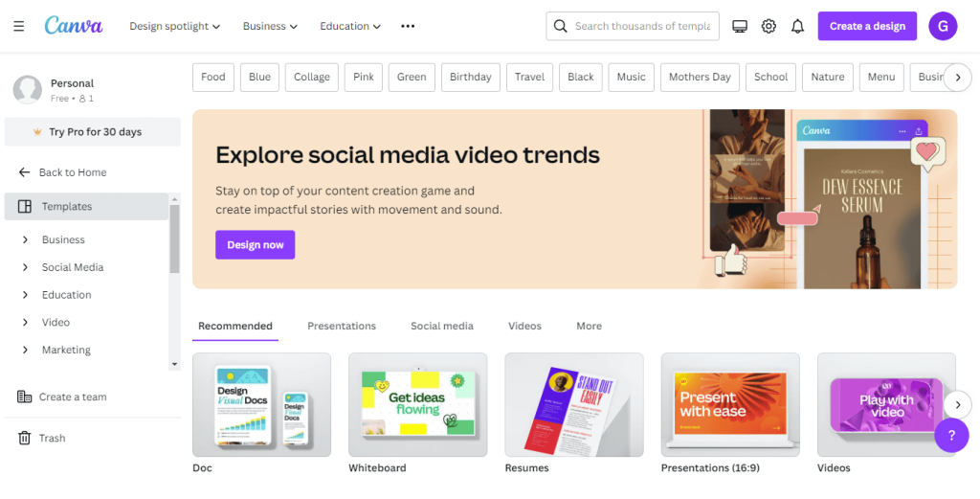Click the Templates sidebar item
This screenshot has height=499, width=980.
coord(86,206)
